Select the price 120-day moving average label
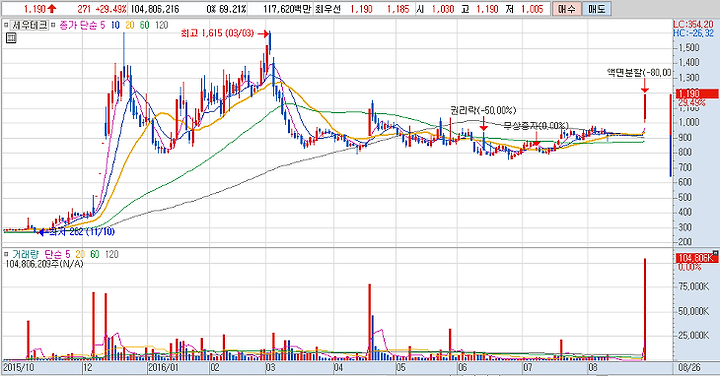720x376 pixels. [x=162, y=25]
